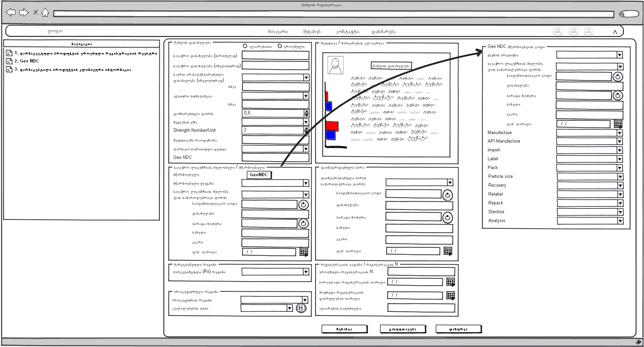The height and width of the screenshot is (347, 644).
Task: Click the GeoNDC button
Action: [259, 175]
